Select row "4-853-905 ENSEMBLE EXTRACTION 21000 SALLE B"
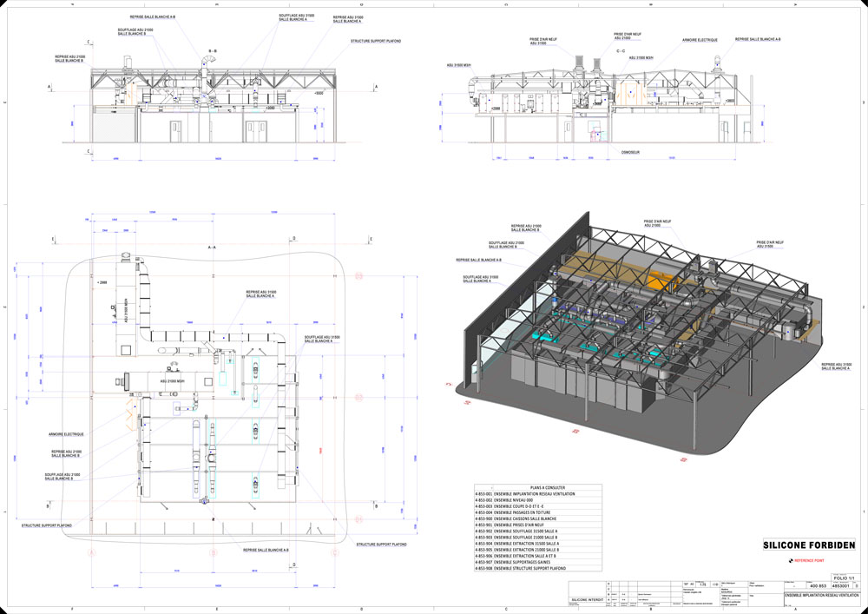The height and width of the screenshot is (614, 868). 538,550
